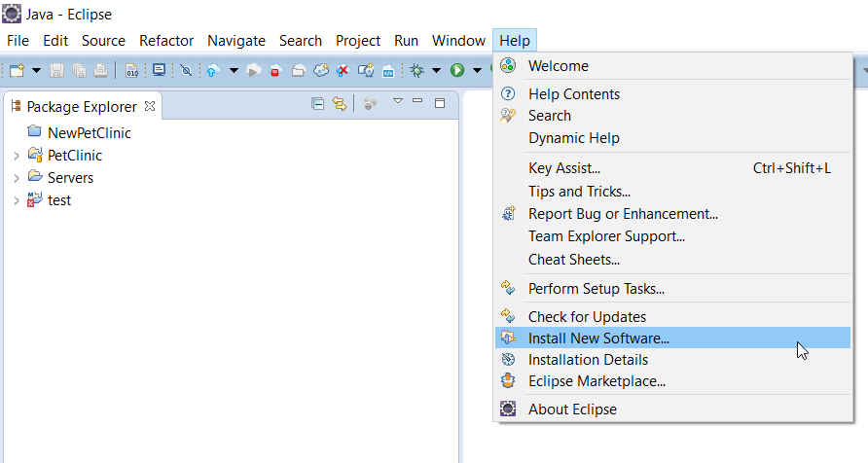Open the Window menu
The width and height of the screenshot is (868, 463).
pos(458,41)
